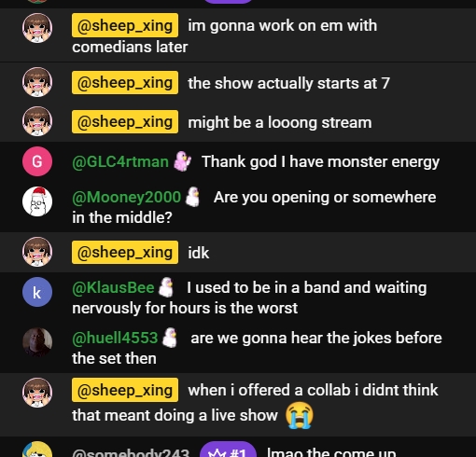Open the @Mooney2000 username link
This screenshot has width=476, height=457.
coord(126,197)
